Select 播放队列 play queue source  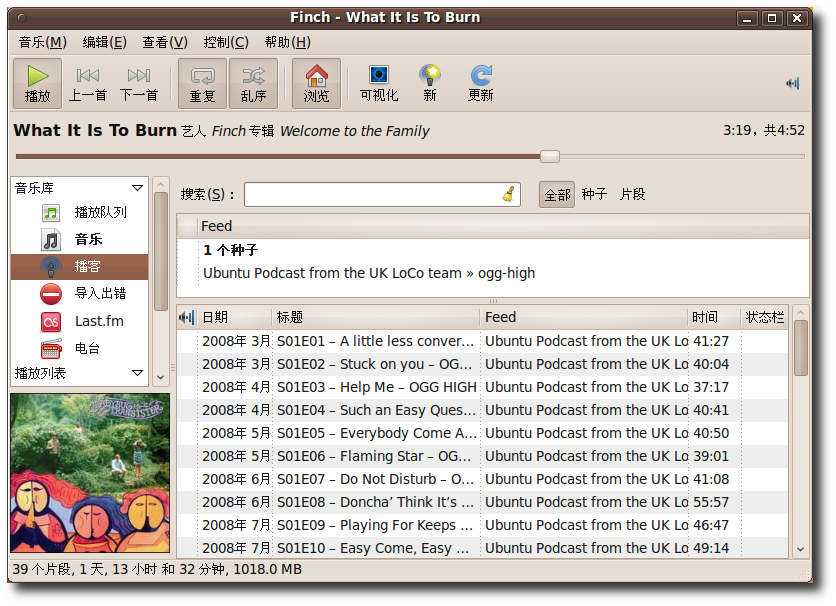coord(79,213)
